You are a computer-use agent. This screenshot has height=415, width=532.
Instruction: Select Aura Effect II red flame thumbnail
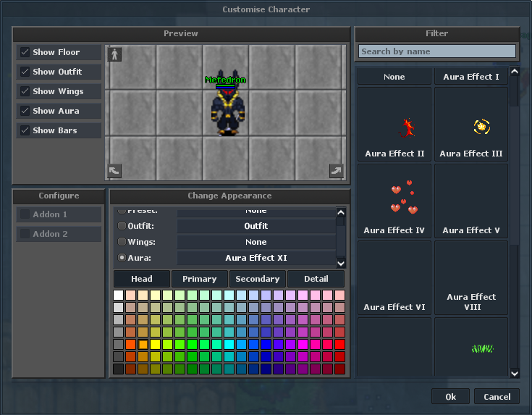tap(394, 124)
